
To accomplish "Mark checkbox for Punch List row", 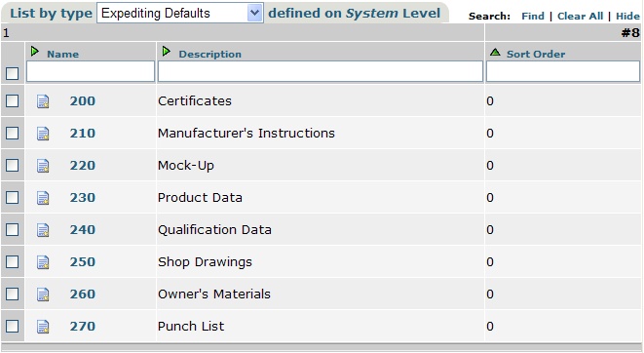I will click(13, 326).
